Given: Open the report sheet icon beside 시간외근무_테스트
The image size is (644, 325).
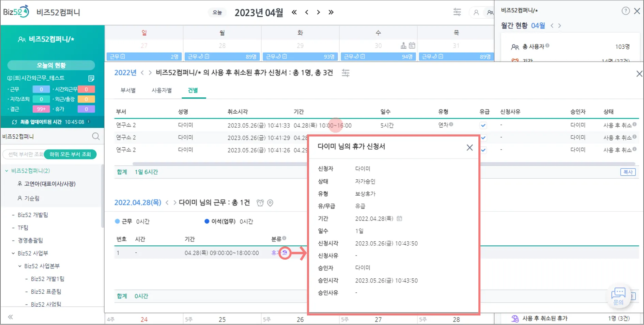Looking at the screenshot, I should point(91,78).
